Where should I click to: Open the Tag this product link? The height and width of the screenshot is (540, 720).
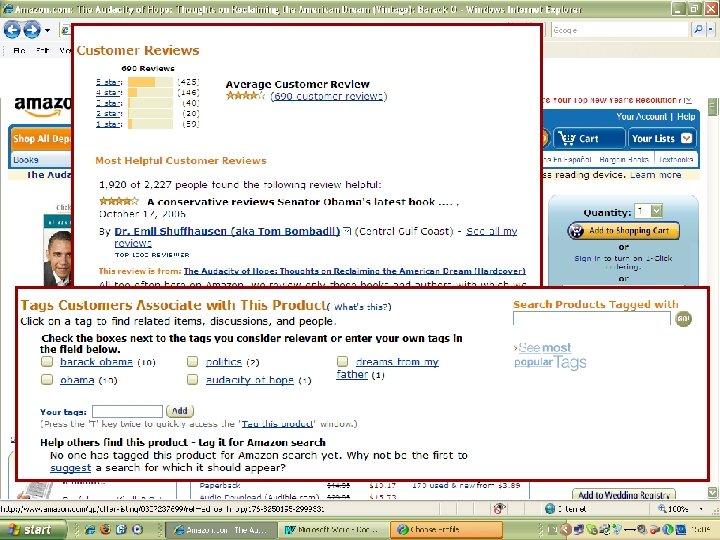click(x=277, y=424)
